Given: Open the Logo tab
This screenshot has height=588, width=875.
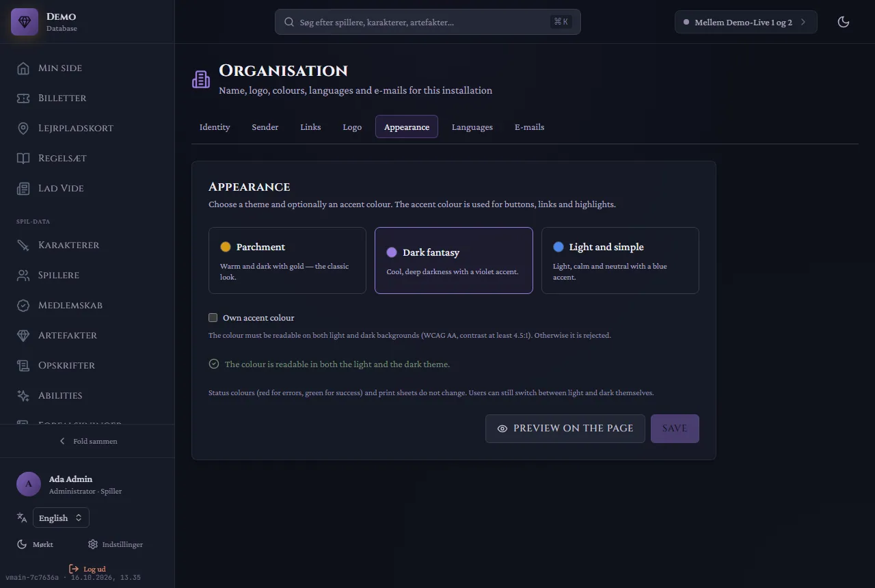Looking at the screenshot, I should point(352,127).
